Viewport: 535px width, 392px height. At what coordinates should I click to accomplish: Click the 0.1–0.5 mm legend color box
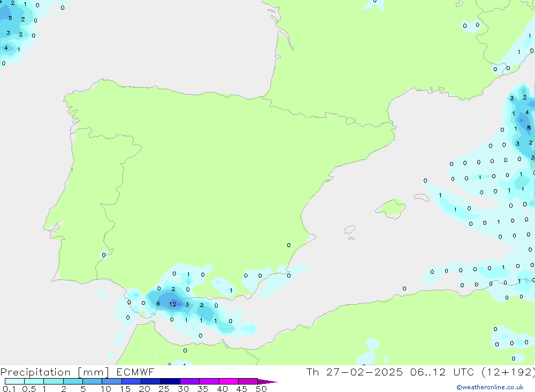click(14, 381)
